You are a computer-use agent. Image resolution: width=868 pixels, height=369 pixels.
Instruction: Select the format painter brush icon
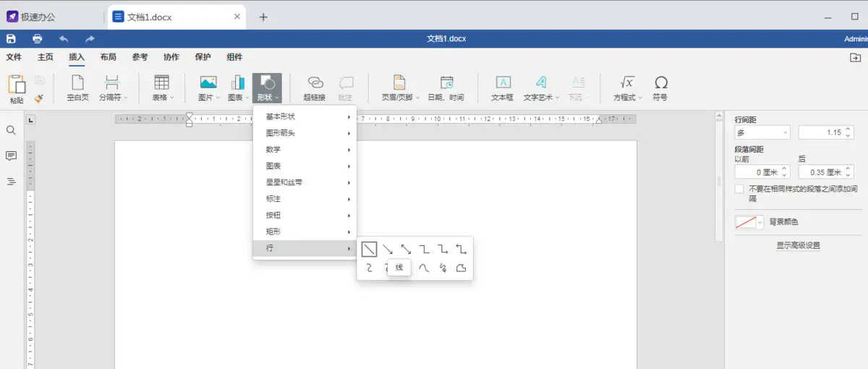[39, 97]
